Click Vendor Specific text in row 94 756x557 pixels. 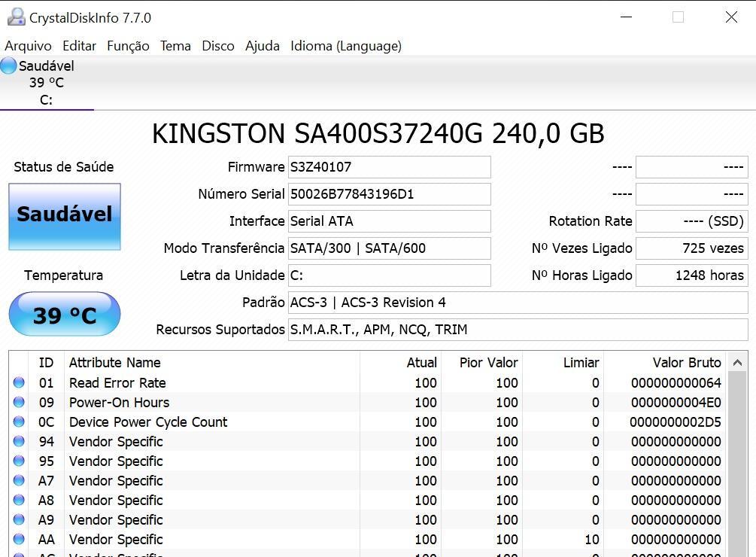pyautogui.click(x=116, y=441)
